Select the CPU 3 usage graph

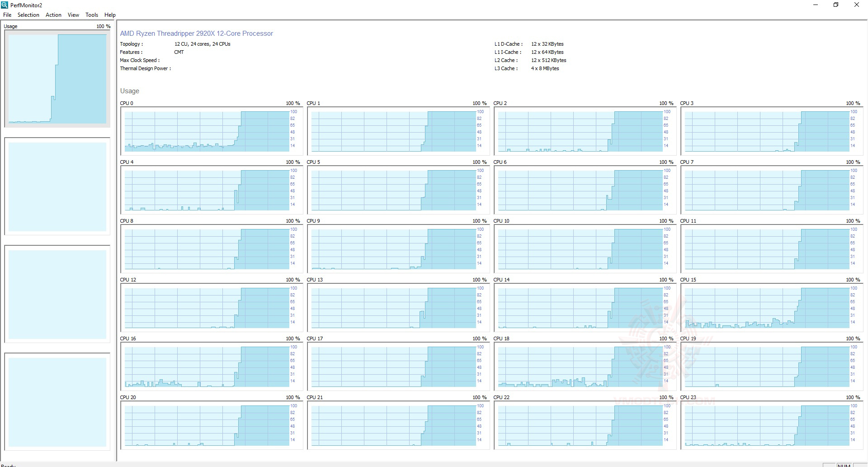coord(772,131)
